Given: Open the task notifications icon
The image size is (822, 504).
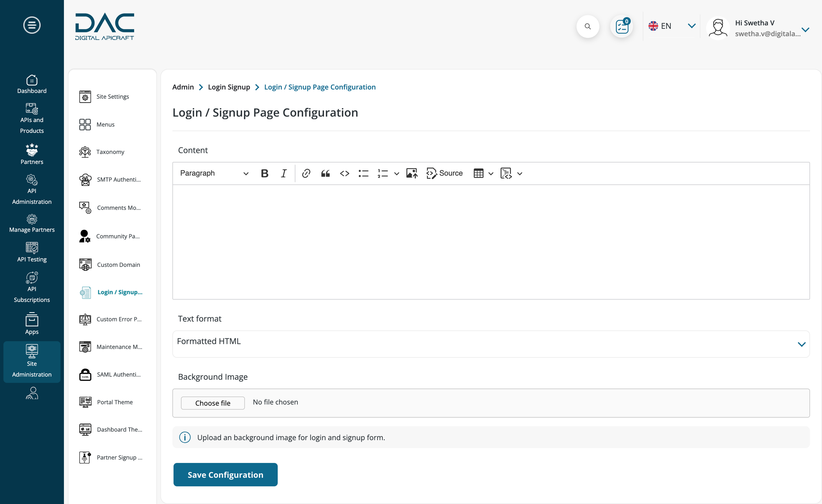Looking at the screenshot, I should click(x=622, y=26).
